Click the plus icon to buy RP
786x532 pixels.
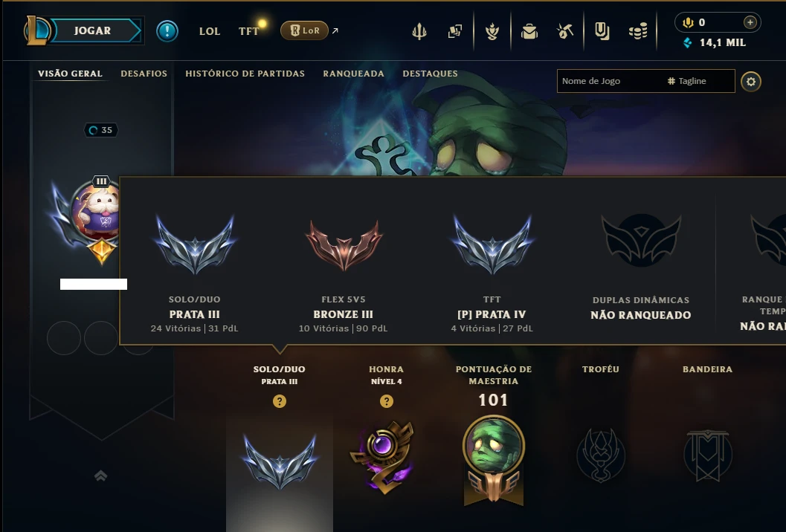pos(750,22)
